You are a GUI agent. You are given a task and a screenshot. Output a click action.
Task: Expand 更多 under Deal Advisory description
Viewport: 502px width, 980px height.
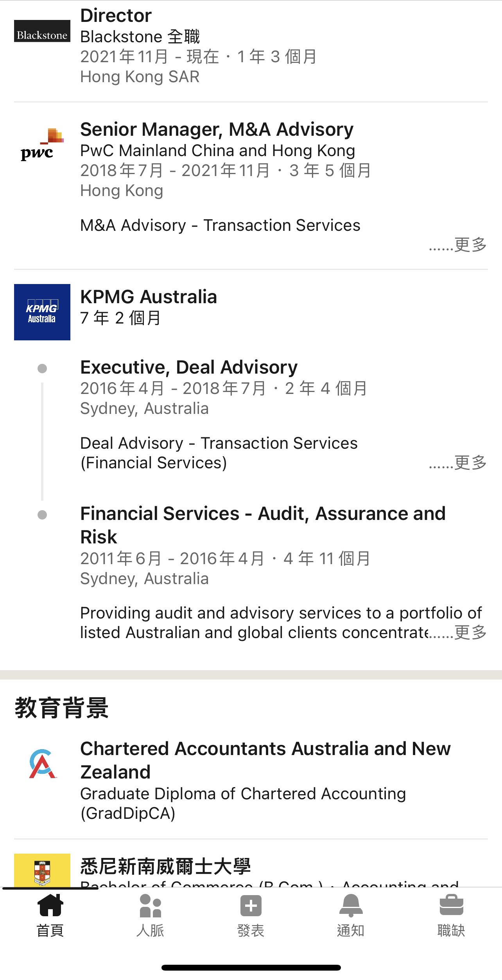click(458, 463)
